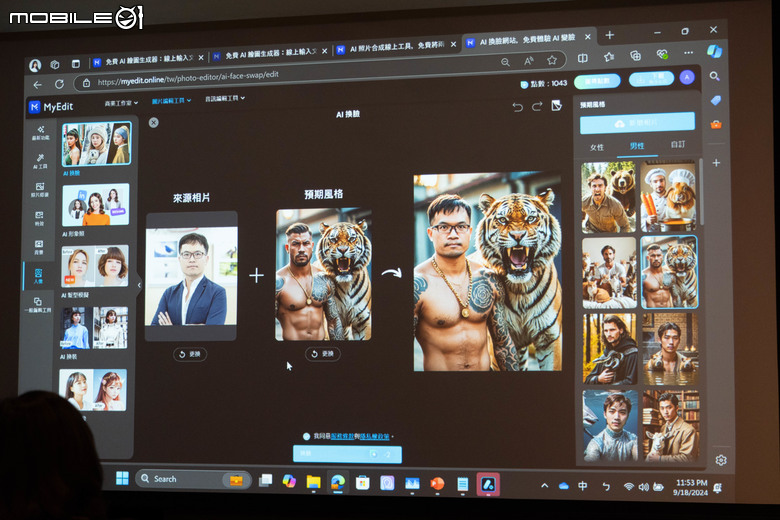This screenshot has width=780, height=520.
Task: Open the background sidebar section
Action: (39, 247)
